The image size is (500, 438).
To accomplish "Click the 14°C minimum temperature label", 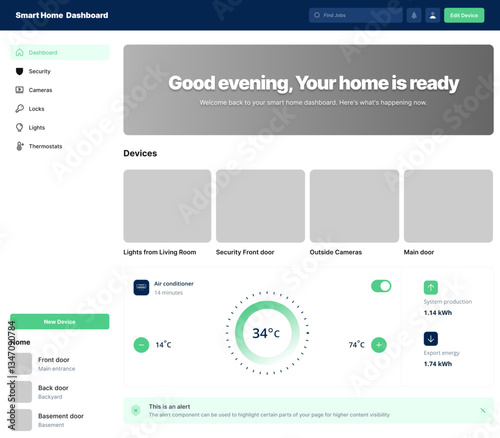I will coord(163,345).
